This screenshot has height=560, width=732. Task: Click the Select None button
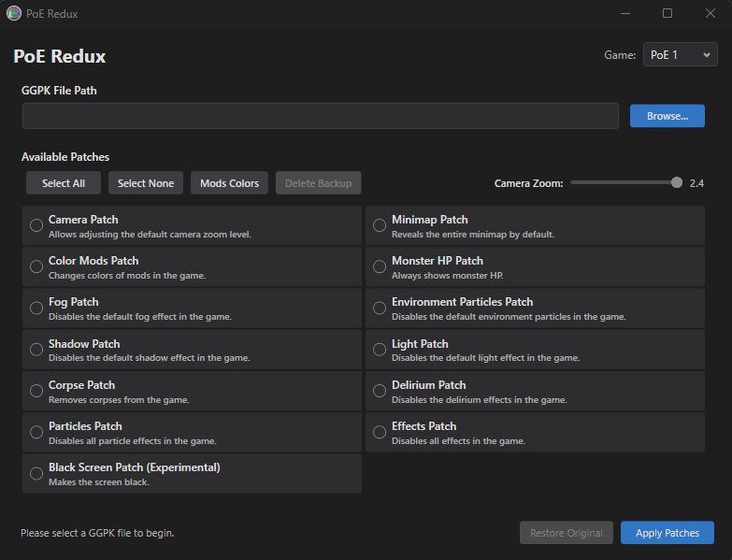coord(146,183)
